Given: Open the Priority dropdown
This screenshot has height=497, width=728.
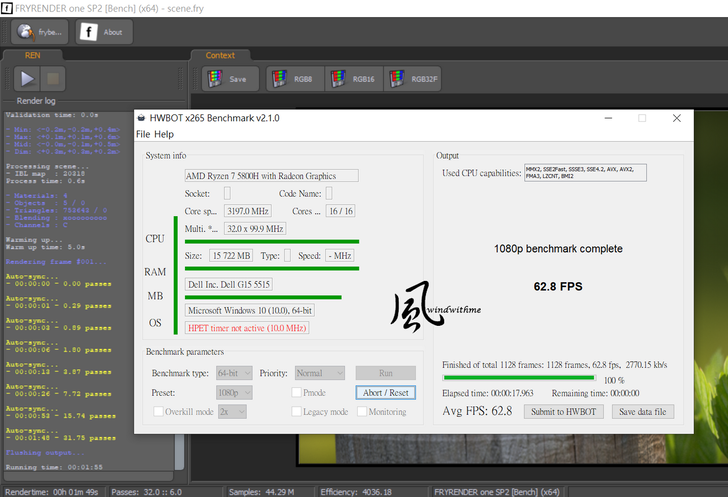Looking at the screenshot, I should [x=320, y=372].
